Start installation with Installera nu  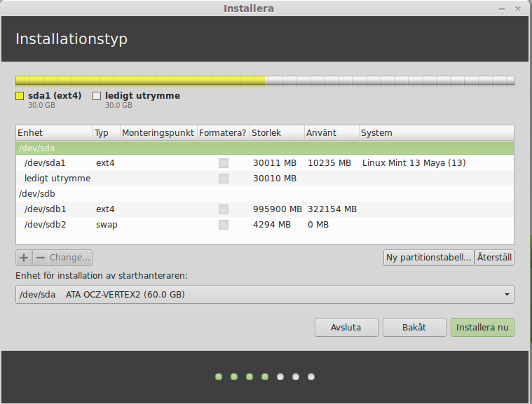tap(482, 328)
